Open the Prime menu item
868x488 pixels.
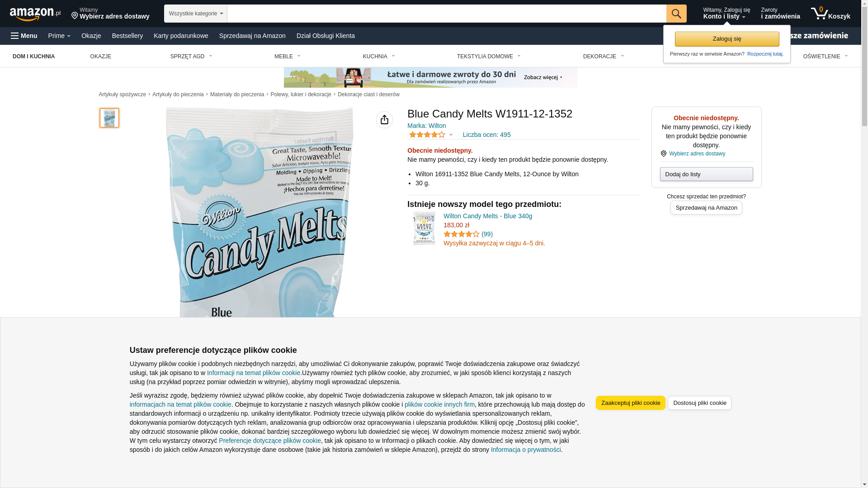(x=59, y=36)
